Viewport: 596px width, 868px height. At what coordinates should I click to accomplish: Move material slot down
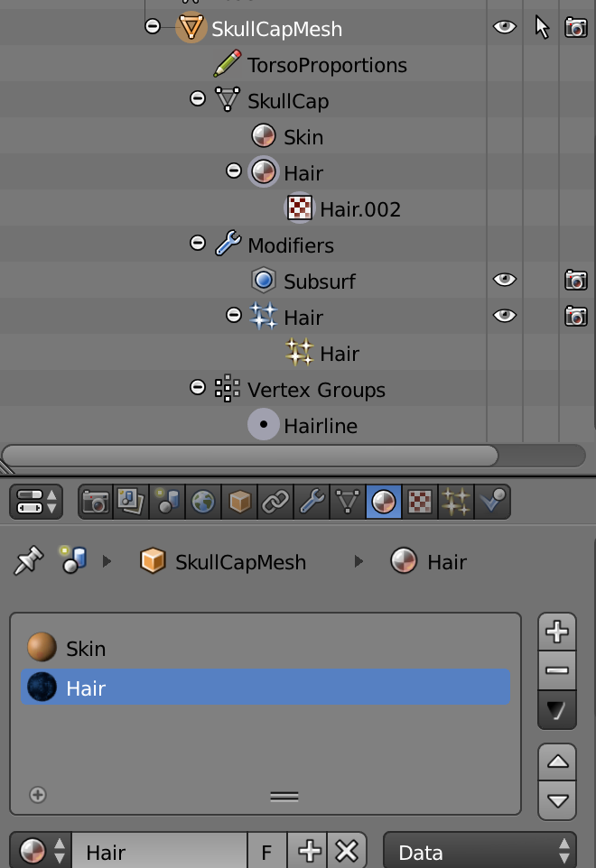(557, 800)
